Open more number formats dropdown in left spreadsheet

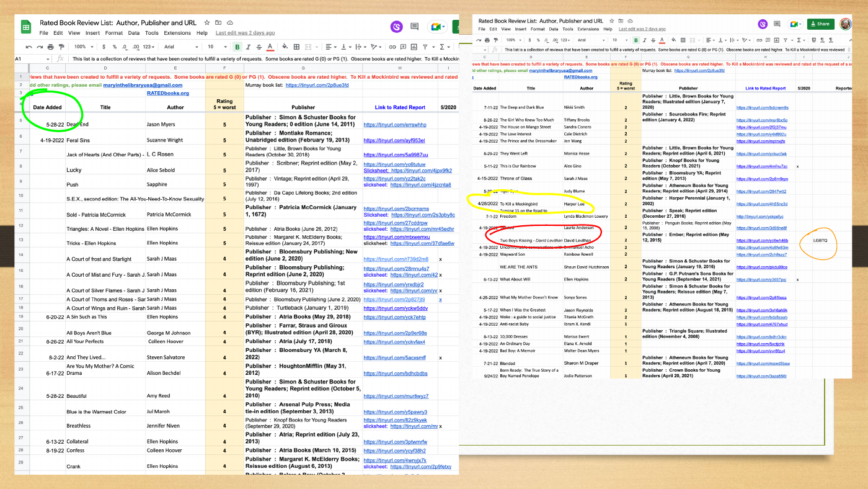click(x=149, y=47)
